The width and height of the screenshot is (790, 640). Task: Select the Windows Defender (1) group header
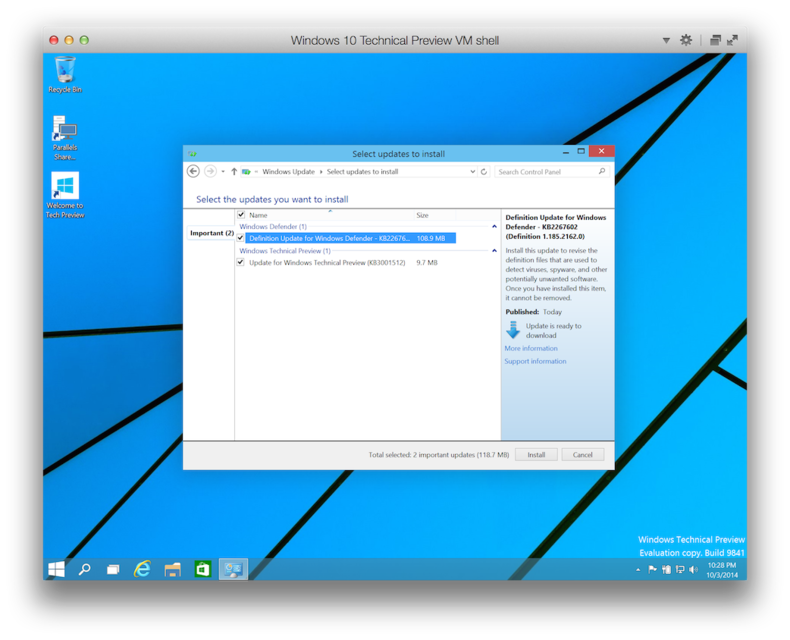pyautogui.click(x=273, y=227)
